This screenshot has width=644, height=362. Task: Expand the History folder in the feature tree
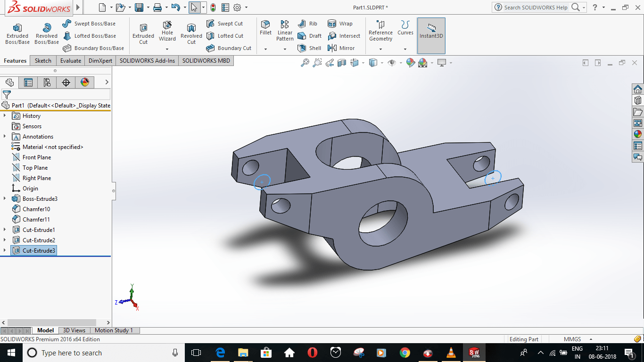5,115
